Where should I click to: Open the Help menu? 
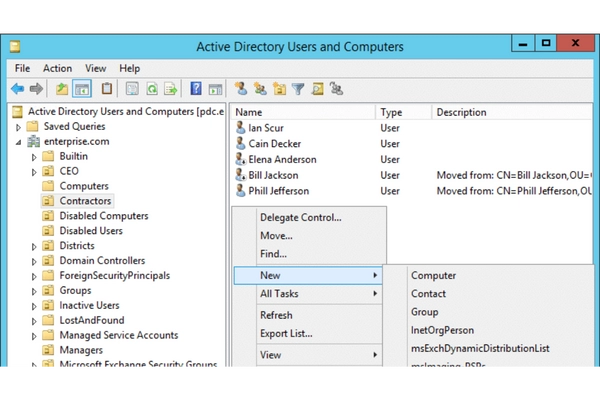click(129, 68)
